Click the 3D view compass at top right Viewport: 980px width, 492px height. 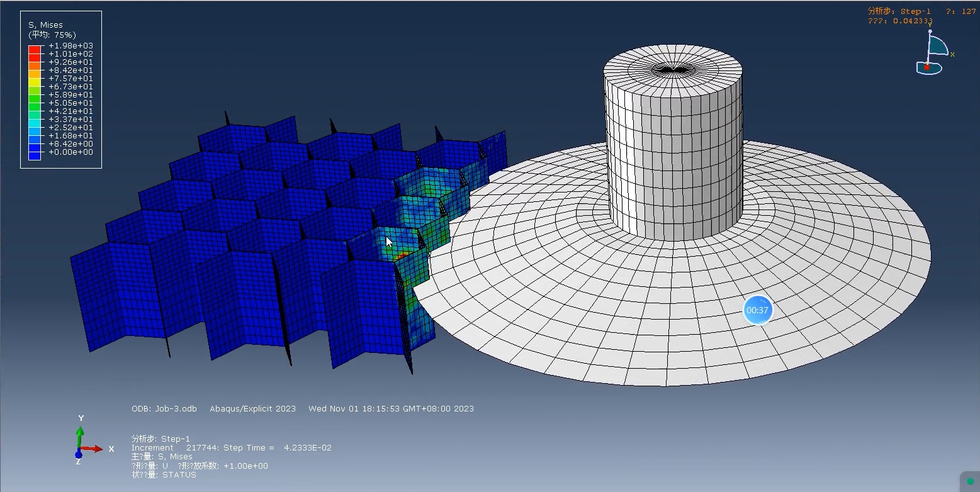coord(934,51)
